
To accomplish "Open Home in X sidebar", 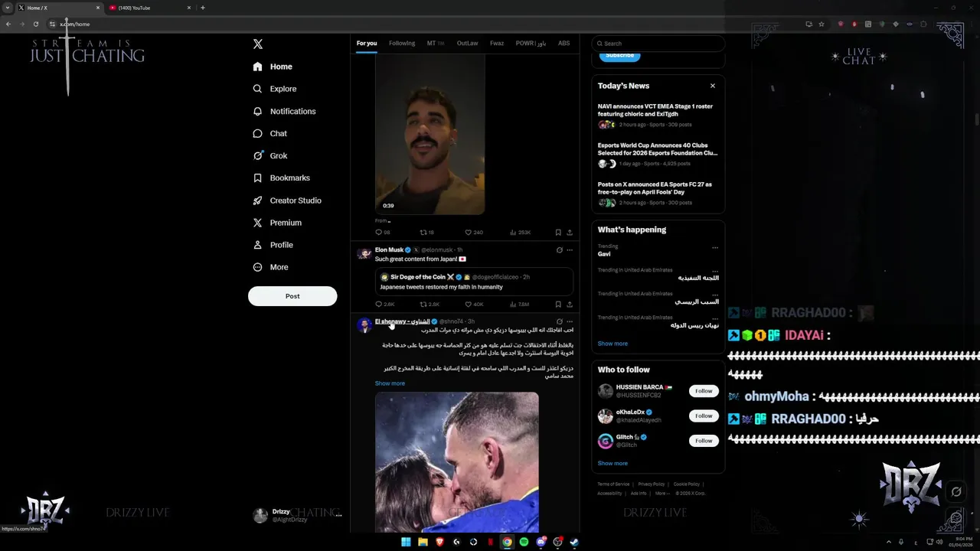I will point(273,67).
